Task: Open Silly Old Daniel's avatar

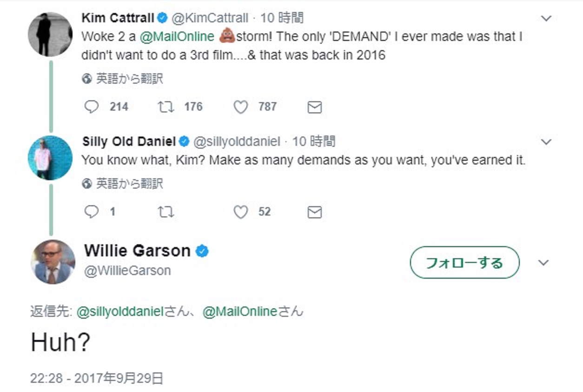Action: click(x=50, y=158)
